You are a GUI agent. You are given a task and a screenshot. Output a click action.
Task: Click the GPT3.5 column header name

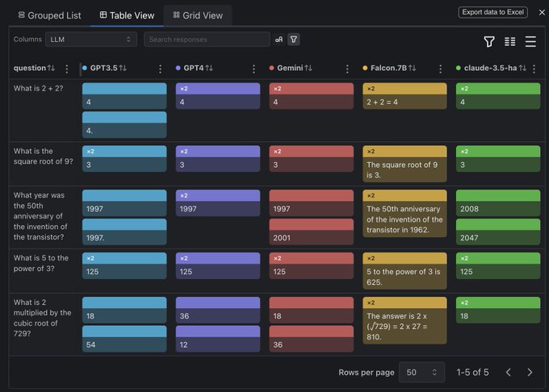(x=103, y=68)
